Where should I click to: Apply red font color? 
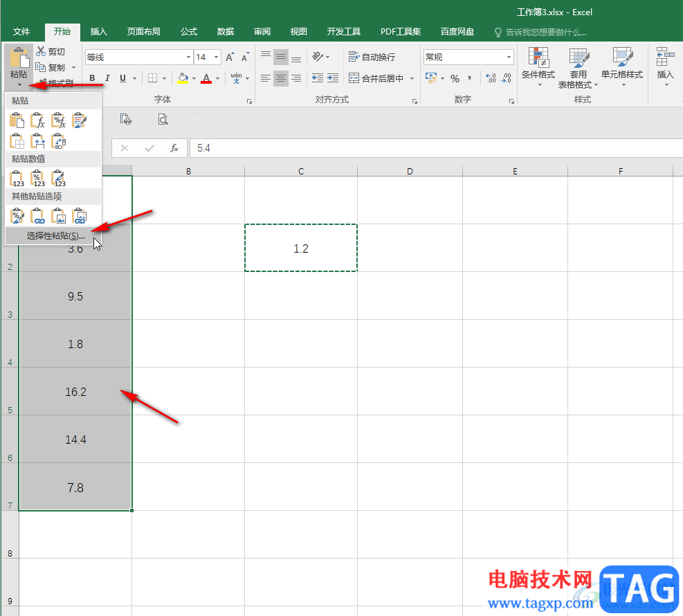click(206, 78)
